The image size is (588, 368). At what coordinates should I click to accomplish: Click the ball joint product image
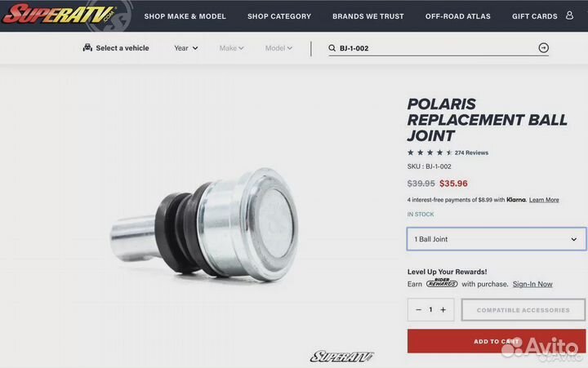coord(204,225)
